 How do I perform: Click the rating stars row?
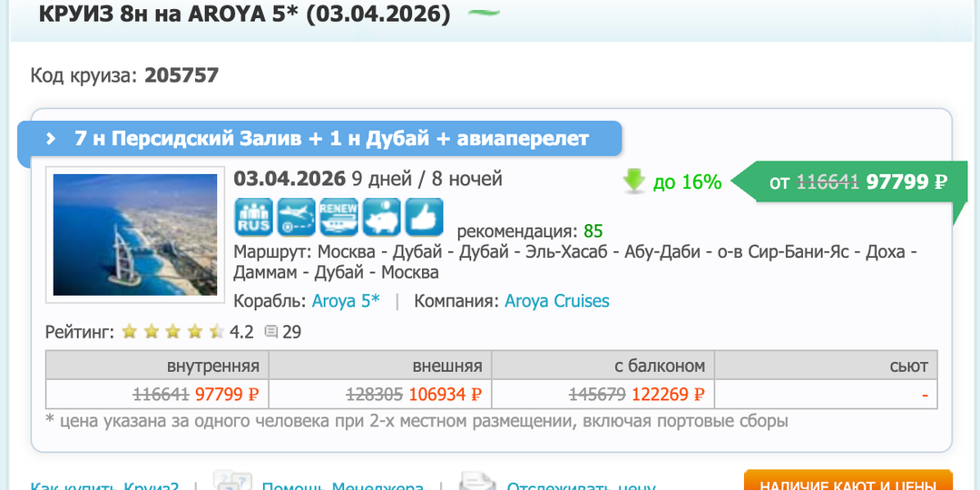click(x=173, y=331)
